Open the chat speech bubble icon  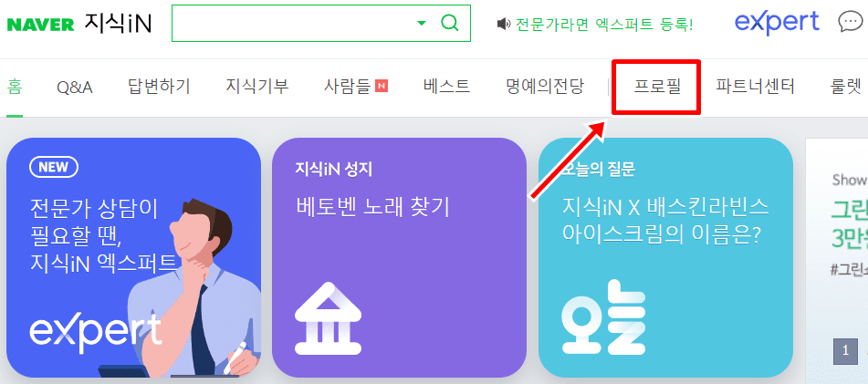(x=850, y=22)
